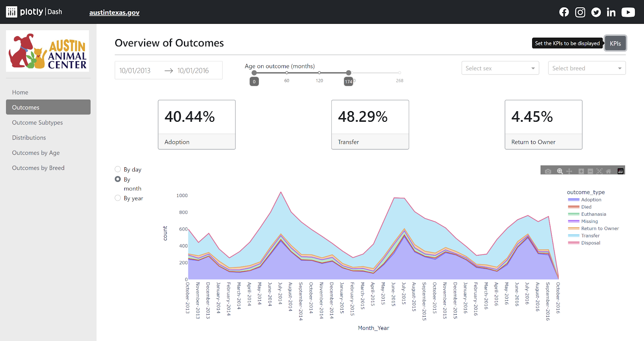Image resolution: width=644 pixels, height=341 pixels.
Task: Click the Month_Year axis title
Action: (374, 328)
